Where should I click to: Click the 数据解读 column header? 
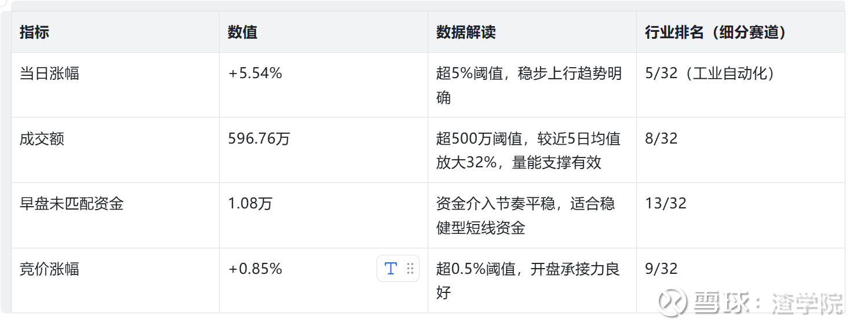tap(466, 32)
